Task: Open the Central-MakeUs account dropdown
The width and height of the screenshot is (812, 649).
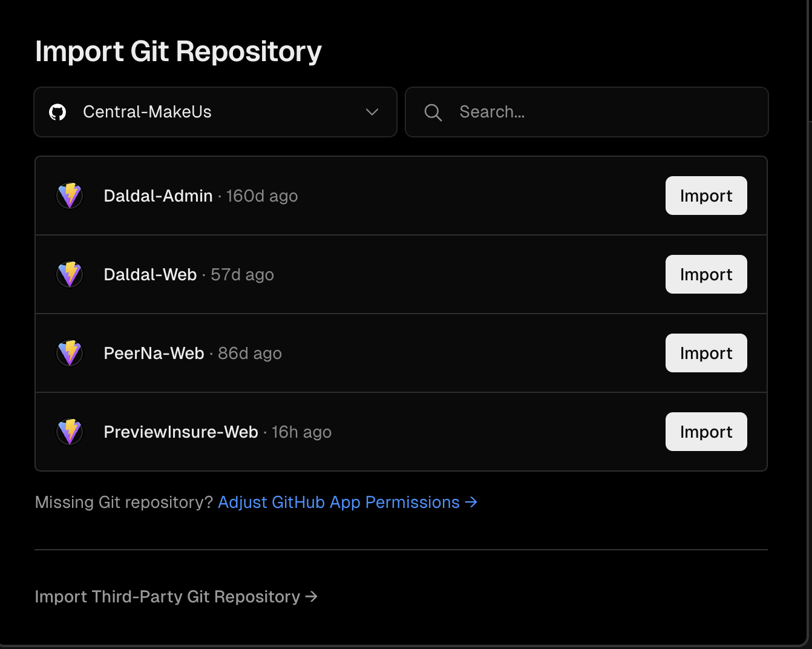Action: [x=215, y=112]
